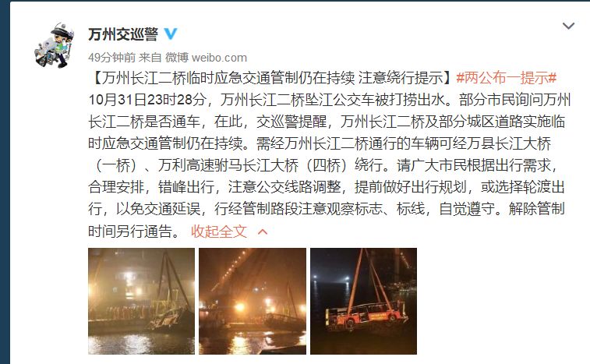Image resolution: width=590 pixels, height=364 pixels.
Task: Click the upward caret next to 收起全文
Action: tap(262, 231)
